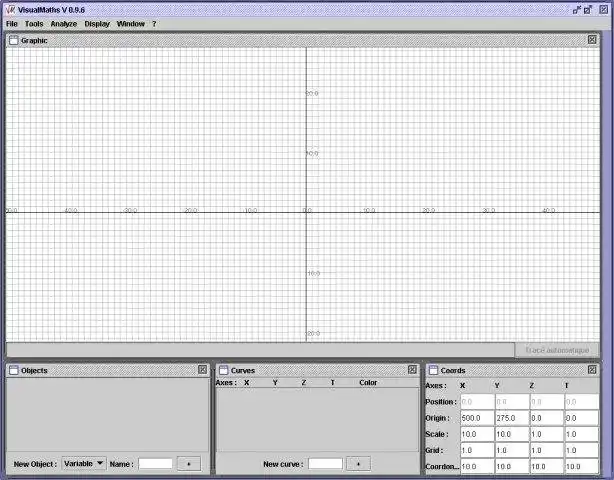Click the T column header in Curves
The height and width of the screenshot is (480, 614).
332,383
